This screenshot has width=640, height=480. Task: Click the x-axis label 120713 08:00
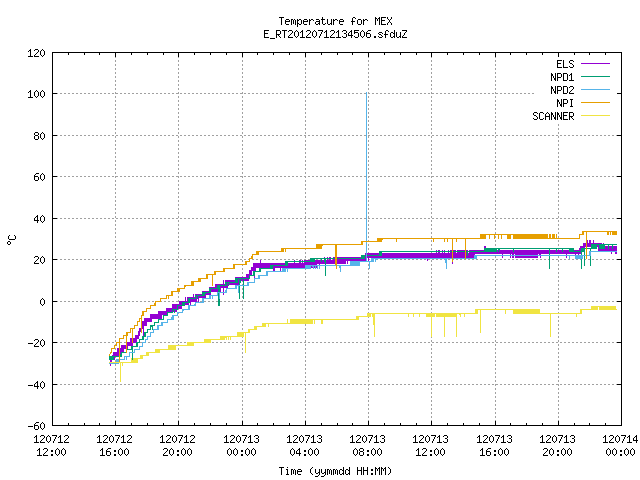point(367,446)
